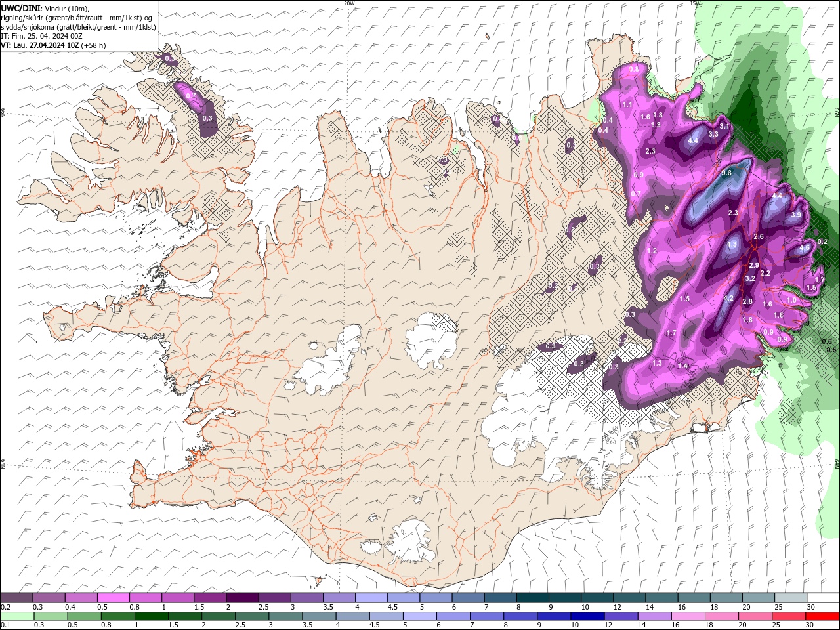The image size is (840, 630).
Task: Click the light pink 16 mm rain swatch
Action: coord(687,616)
